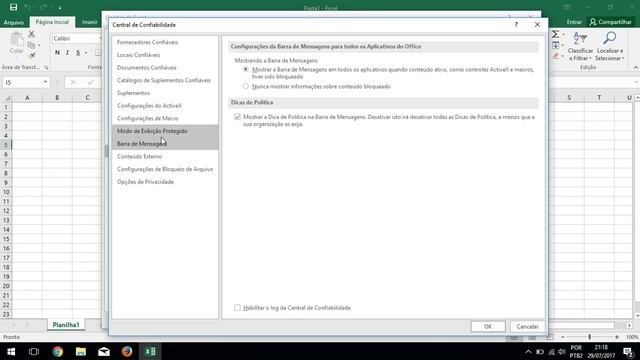
Task: Click the zoom slider in Excel status bar
Action: (x=589, y=337)
